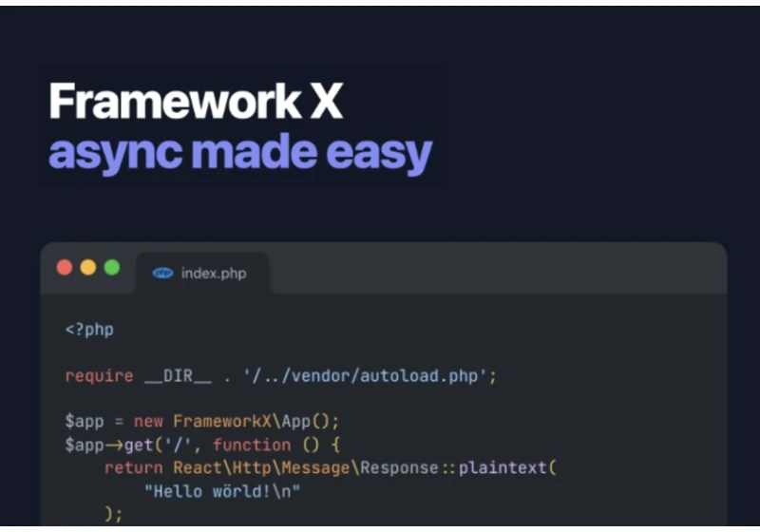
Task: Click "React\Http\Message\Response" class name
Action: coord(306,468)
